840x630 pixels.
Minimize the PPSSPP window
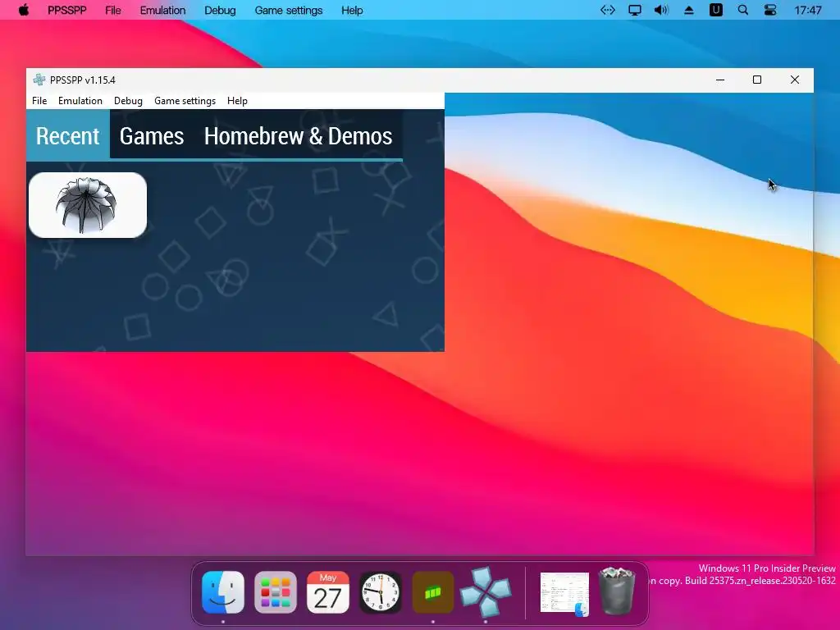click(x=720, y=80)
